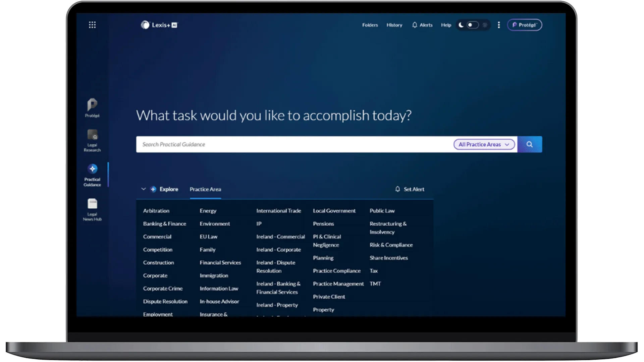Toggle the dark/light mode switch
The width and height of the screenshot is (644, 362).
point(473,25)
